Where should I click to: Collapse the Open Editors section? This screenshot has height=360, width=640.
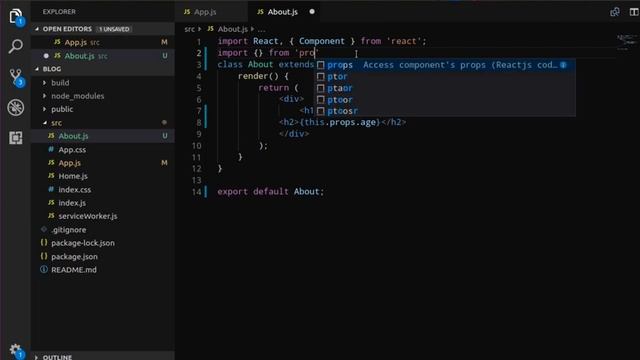point(37,29)
